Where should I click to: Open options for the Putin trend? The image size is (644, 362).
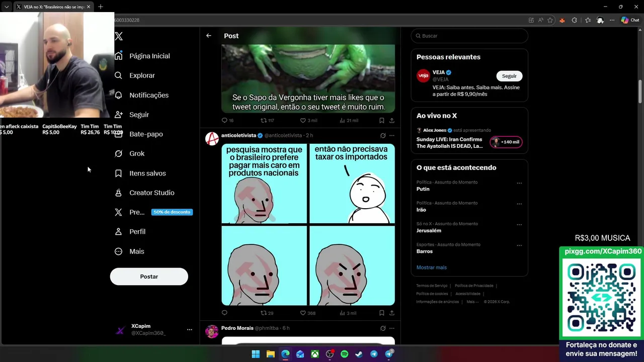519,183
